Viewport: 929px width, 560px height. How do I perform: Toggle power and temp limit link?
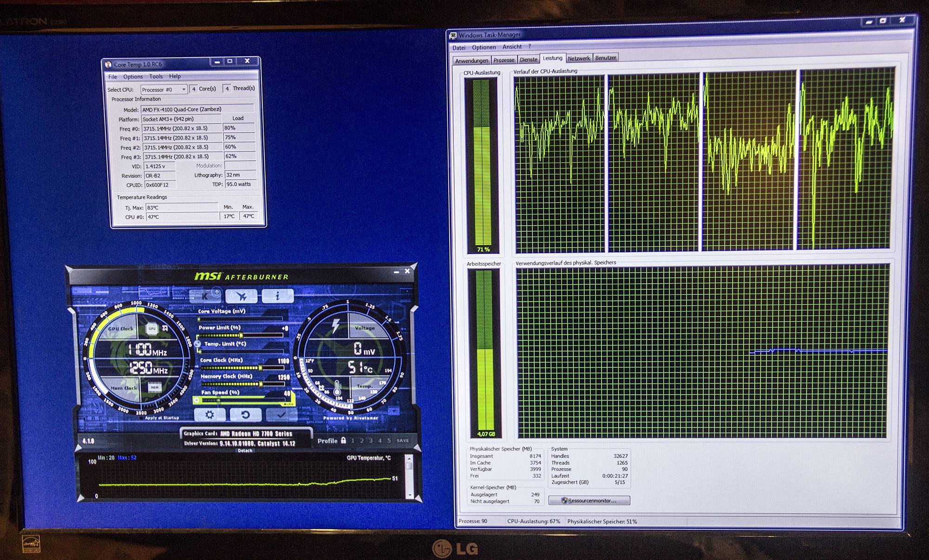(x=197, y=344)
